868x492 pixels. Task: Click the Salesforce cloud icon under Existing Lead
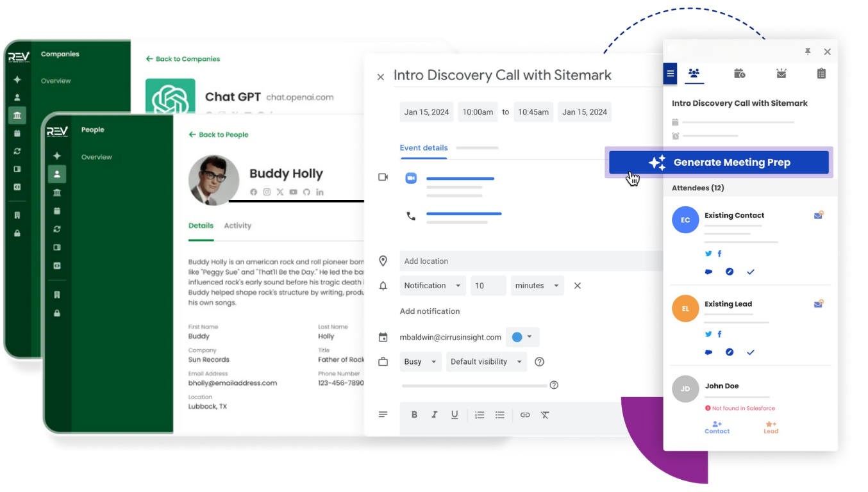pos(708,352)
